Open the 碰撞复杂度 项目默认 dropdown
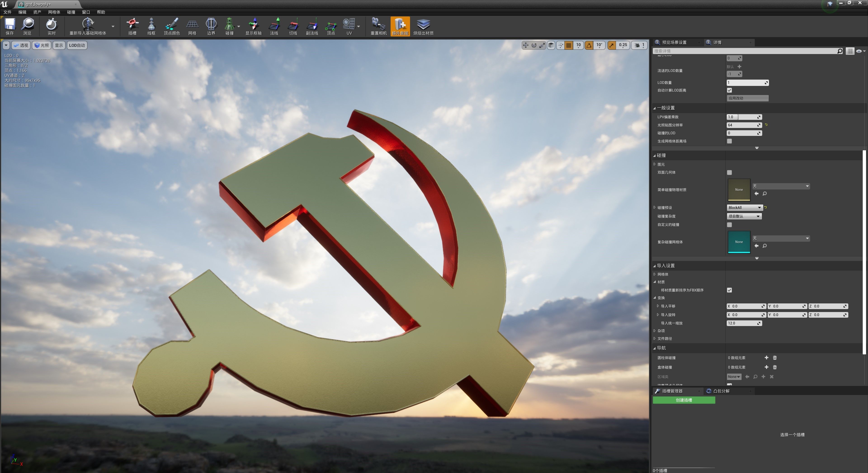868x473 pixels. (744, 216)
